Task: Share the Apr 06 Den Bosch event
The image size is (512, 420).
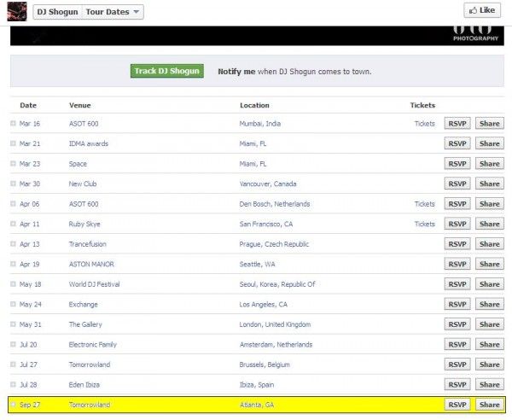Action: click(x=490, y=204)
